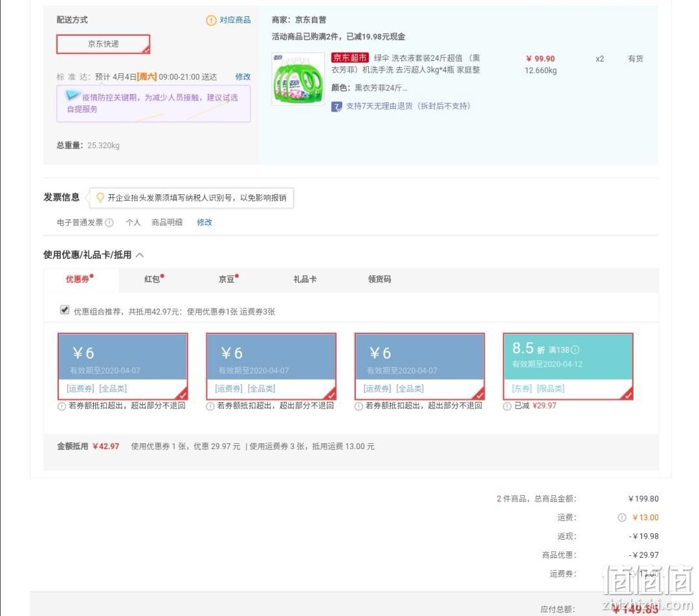Click info icon under second ¥6 coupon
This screenshot has width=699, height=616.
click(x=210, y=406)
